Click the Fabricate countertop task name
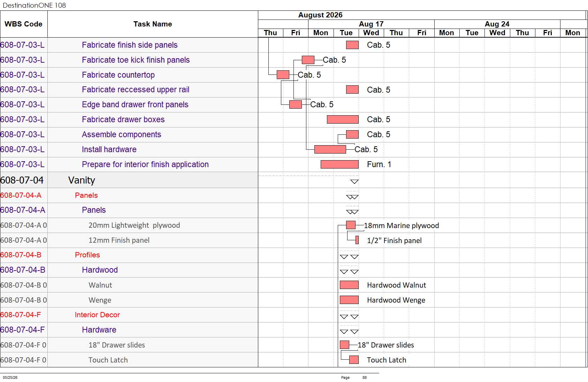This screenshot has height=382, width=588. point(118,75)
